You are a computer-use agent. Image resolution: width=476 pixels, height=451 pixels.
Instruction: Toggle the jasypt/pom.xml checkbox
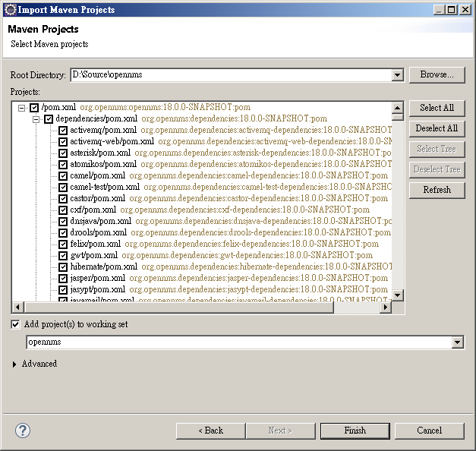point(63,290)
